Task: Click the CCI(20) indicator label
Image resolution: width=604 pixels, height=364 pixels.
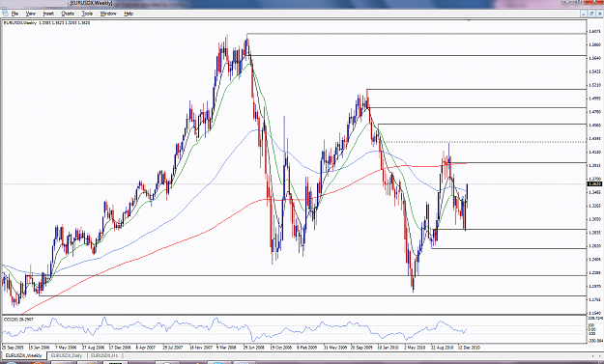Action: [17, 319]
